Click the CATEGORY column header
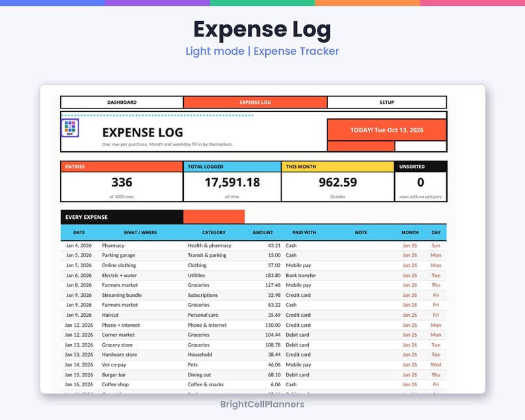 (x=214, y=232)
